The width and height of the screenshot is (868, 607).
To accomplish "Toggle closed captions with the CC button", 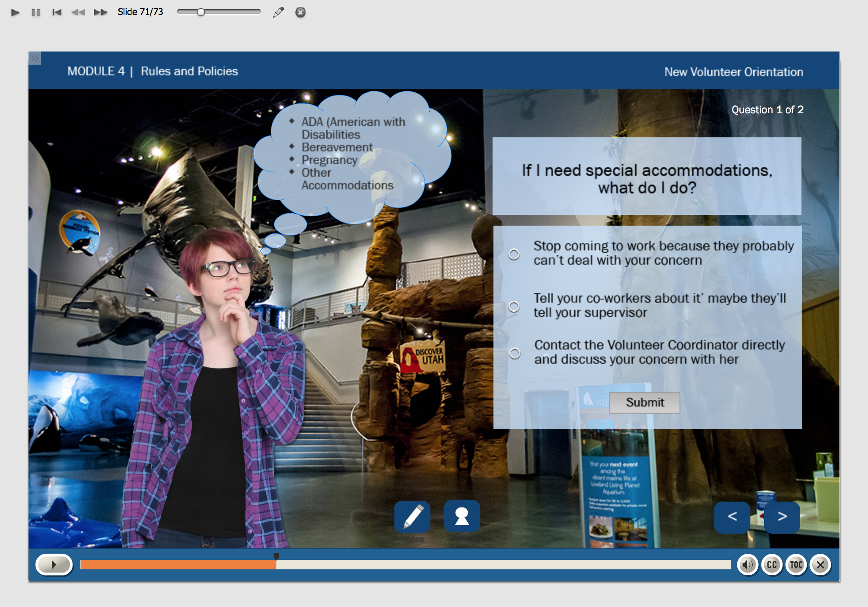I will (772, 565).
